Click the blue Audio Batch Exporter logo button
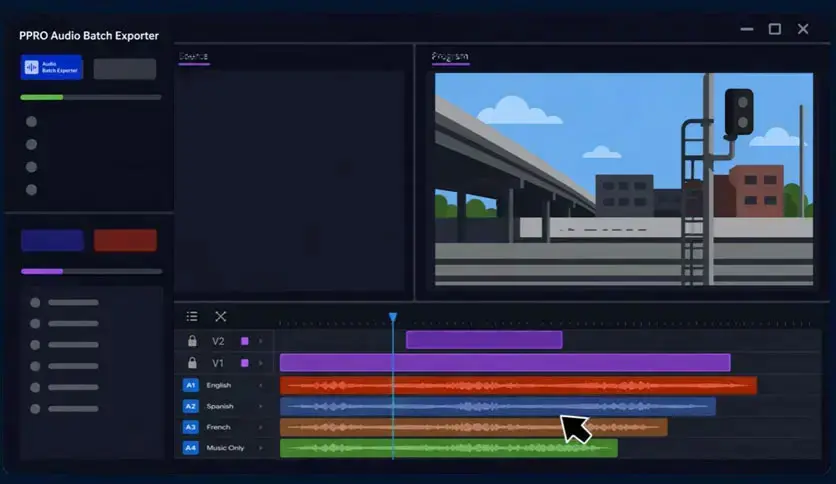The image size is (836, 484). tap(52, 67)
